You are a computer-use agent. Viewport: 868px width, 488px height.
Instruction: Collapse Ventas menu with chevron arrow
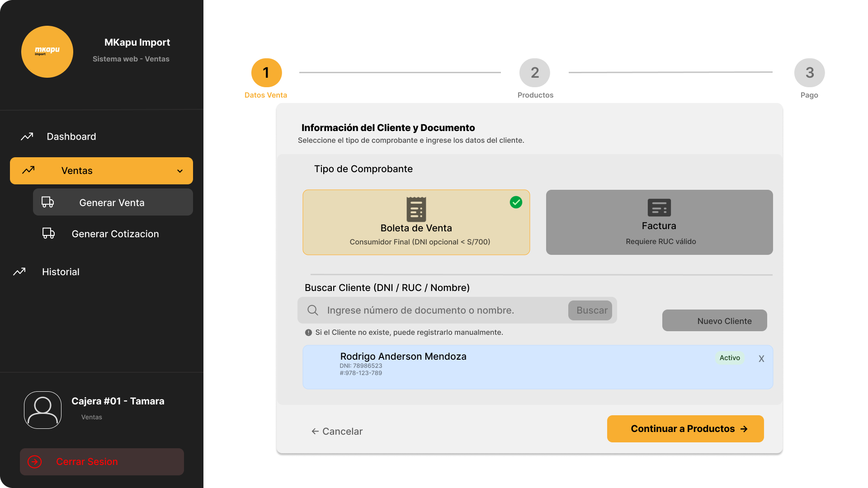click(180, 171)
